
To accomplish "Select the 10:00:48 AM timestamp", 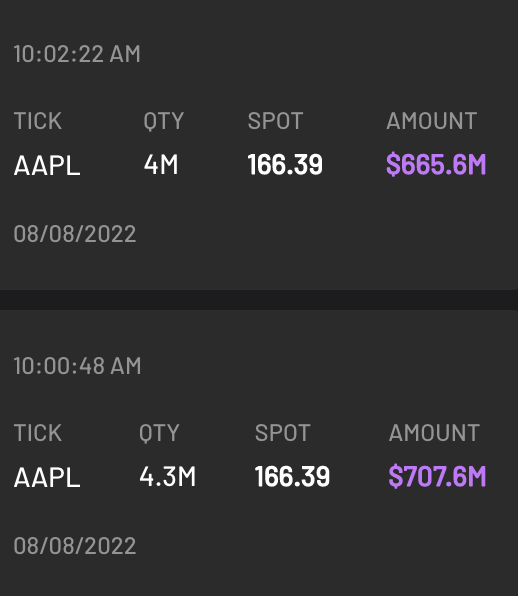I will tap(78, 366).
